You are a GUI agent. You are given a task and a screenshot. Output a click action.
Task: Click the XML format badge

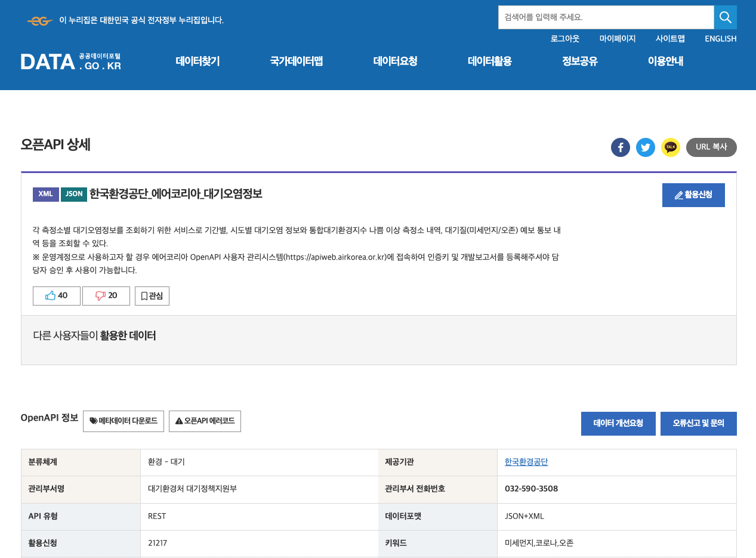[46, 194]
